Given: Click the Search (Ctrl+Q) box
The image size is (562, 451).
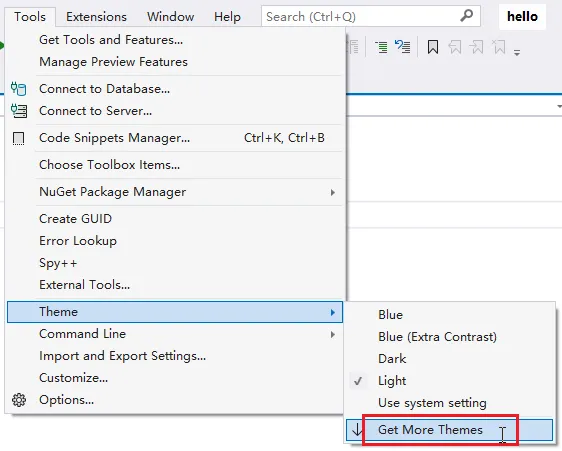Looking at the screenshot, I should [371, 16].
